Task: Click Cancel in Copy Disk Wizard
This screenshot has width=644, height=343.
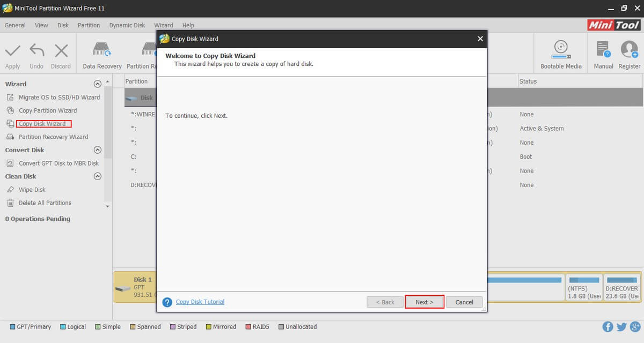Action: [x=464, y=302]
